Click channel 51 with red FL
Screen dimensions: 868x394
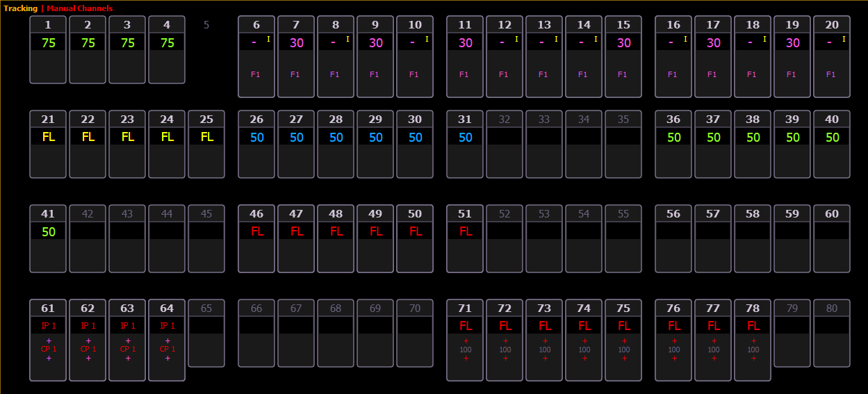[465, 238]
